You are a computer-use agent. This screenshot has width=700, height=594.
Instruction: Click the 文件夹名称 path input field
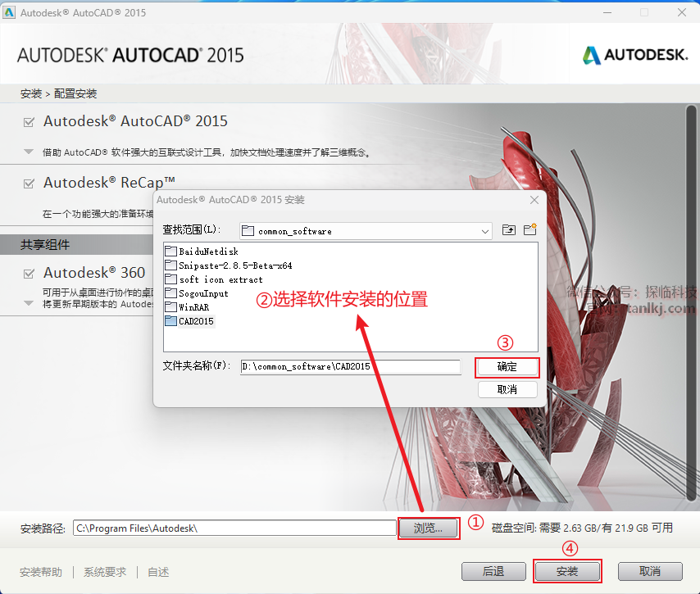(351, 367)
